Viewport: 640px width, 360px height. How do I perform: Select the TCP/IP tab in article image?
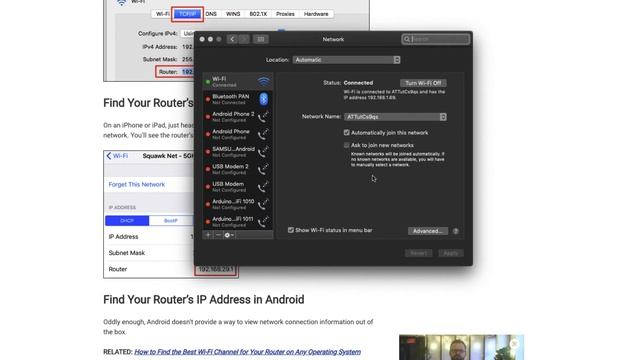coord(187,14)
